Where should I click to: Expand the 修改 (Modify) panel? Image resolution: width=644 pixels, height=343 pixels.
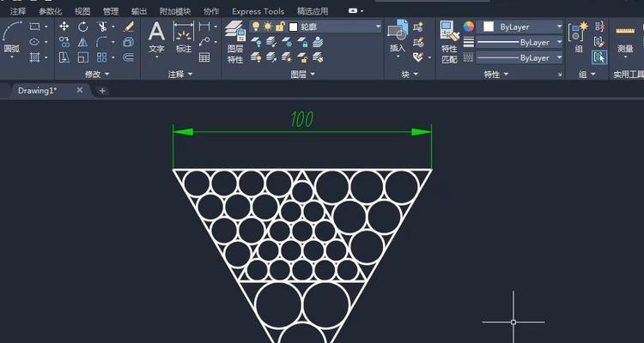click(x=97, y=75)
